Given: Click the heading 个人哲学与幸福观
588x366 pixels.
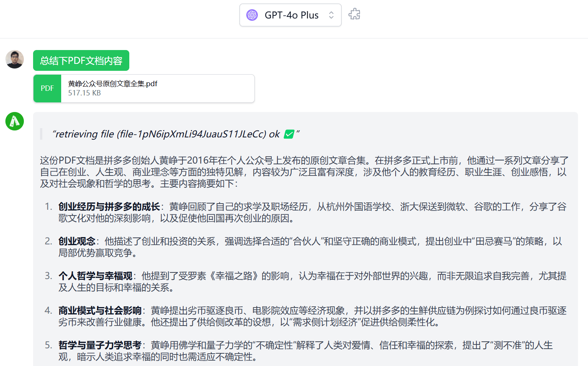Looking at the screenshot, I should tap(95, 276).
